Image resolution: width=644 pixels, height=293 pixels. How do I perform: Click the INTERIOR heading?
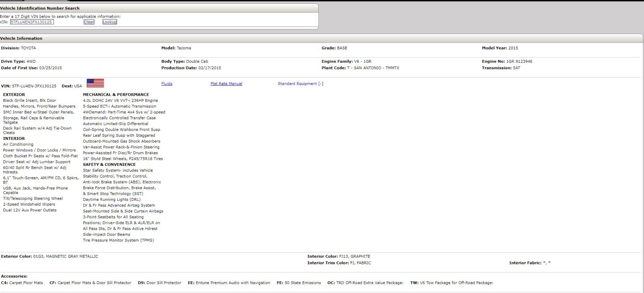[x=14, y=138]
